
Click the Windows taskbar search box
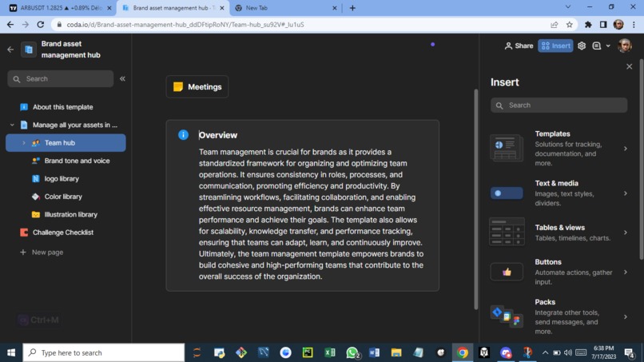[104, 352]
